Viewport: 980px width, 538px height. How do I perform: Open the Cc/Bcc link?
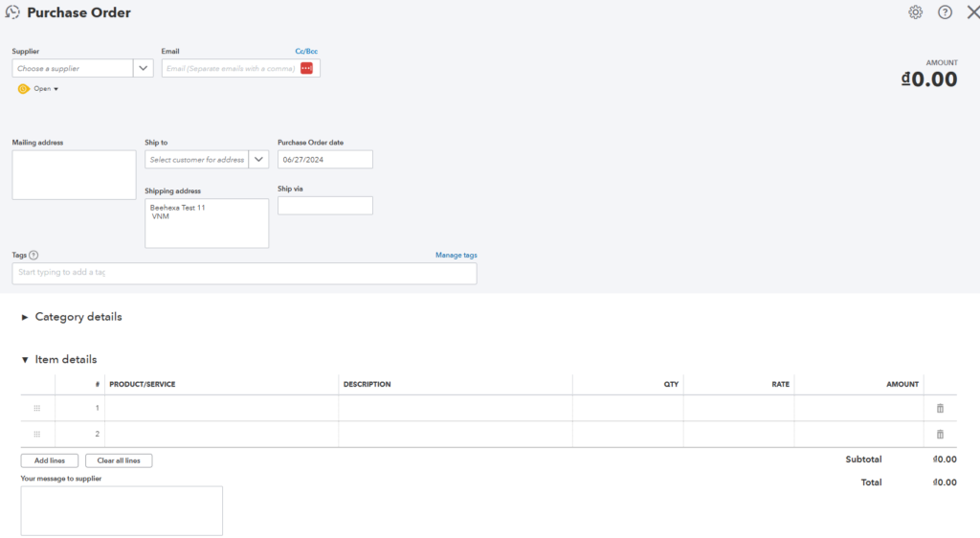306,52
